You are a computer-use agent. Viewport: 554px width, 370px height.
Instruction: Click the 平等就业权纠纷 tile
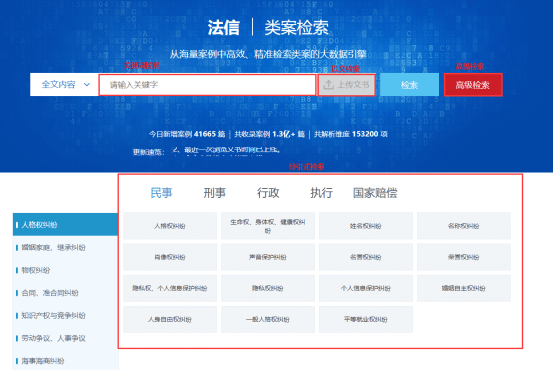366,319
